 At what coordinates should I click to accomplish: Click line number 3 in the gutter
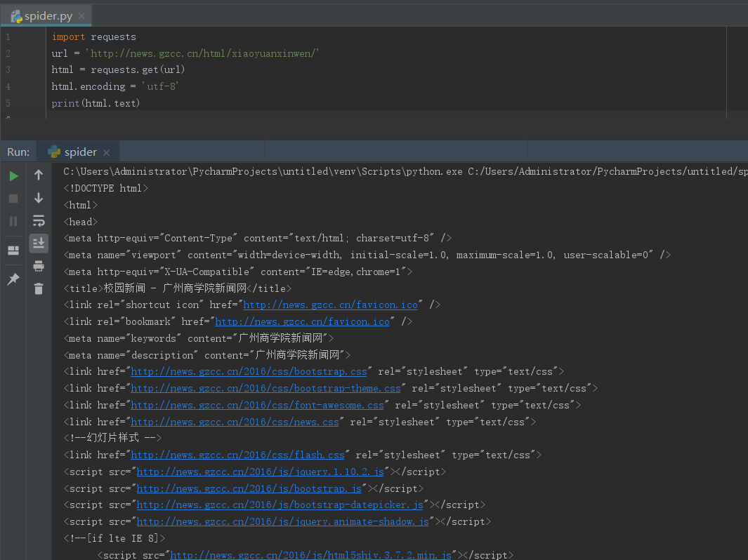click(8, 69)
